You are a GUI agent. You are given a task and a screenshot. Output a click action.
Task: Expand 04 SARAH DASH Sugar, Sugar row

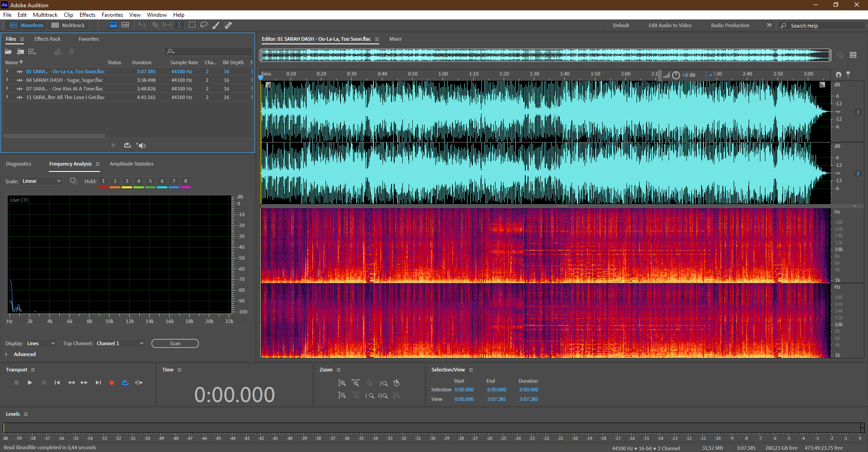click(x=7, y=80)
